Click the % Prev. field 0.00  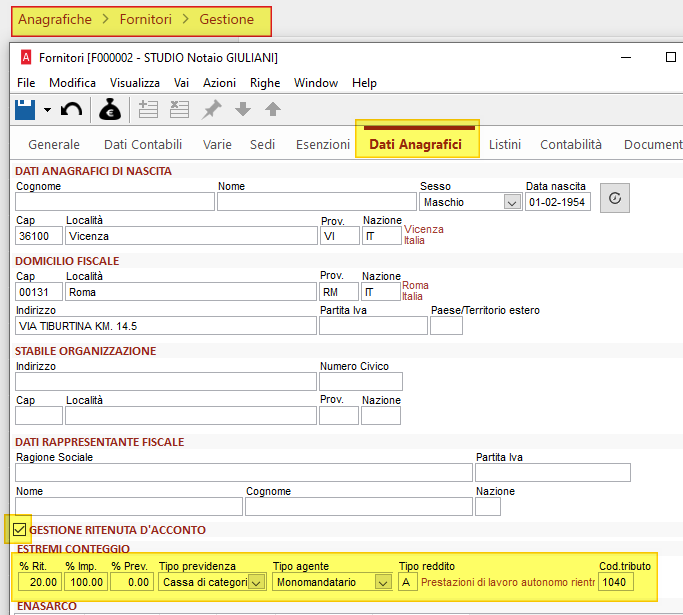(132, 582)
